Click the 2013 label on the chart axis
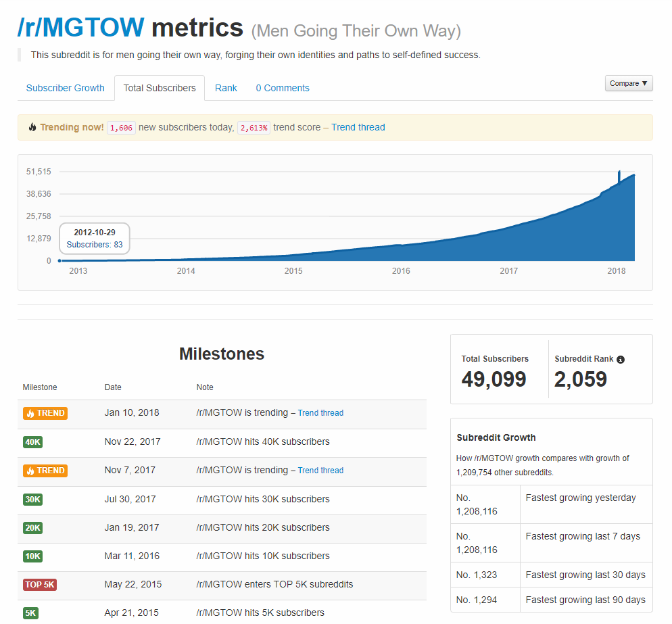 pos(78,271)
